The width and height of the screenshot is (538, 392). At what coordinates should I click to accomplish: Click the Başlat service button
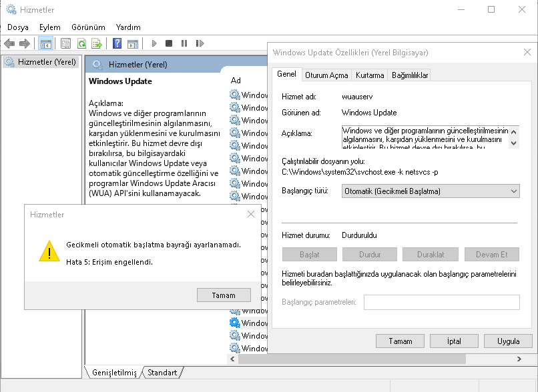(x=310, y=255)
